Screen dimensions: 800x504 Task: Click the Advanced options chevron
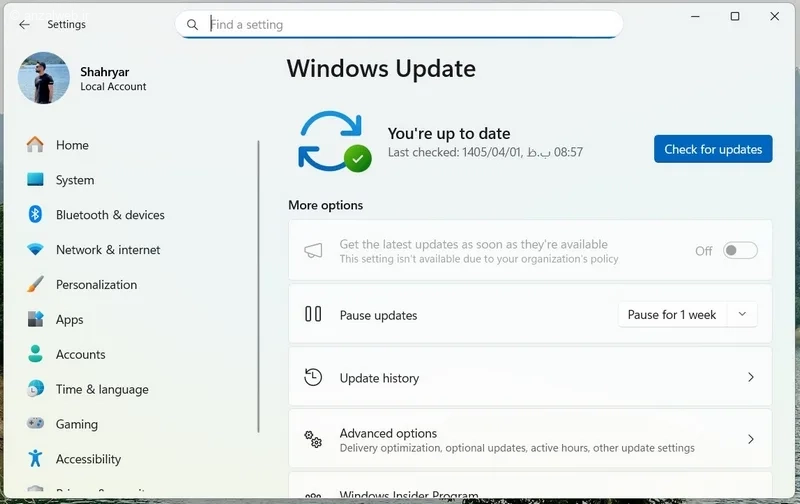751,439
